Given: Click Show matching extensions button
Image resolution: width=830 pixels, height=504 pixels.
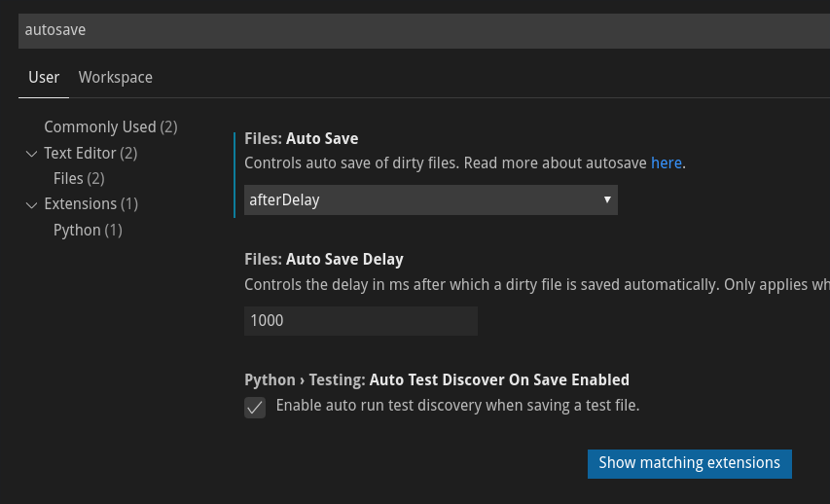Looking at the screenshot, I should click(x=689, y=464).
